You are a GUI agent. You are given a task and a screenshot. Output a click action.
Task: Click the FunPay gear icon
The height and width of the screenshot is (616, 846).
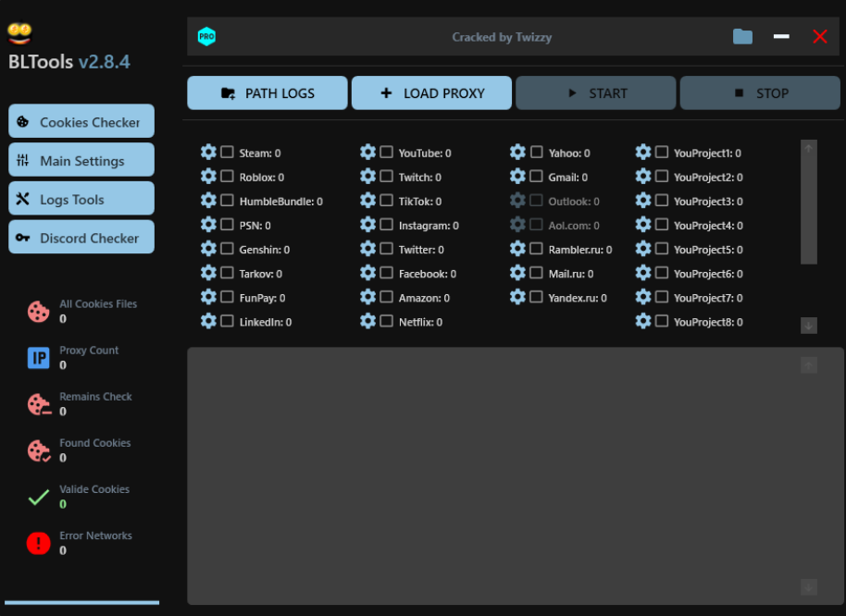(208, 297)
